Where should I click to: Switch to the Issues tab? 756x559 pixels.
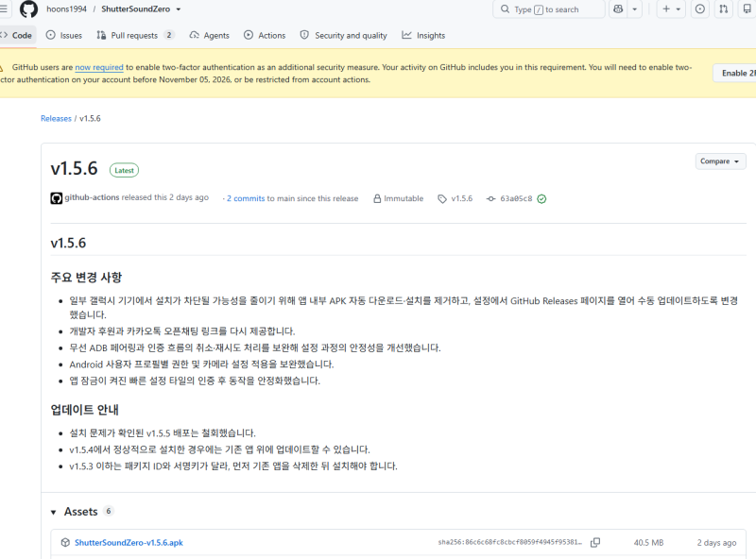point(64,35)
